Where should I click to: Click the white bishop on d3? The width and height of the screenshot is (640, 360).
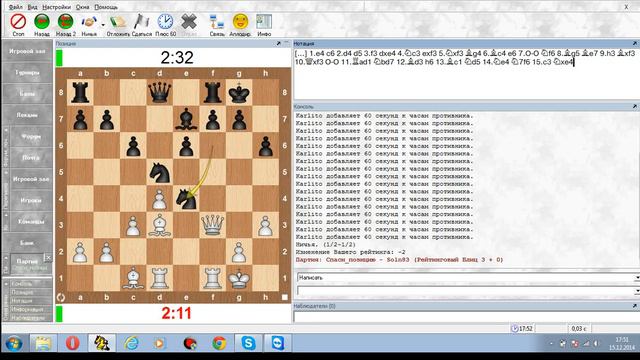[160, 225]
